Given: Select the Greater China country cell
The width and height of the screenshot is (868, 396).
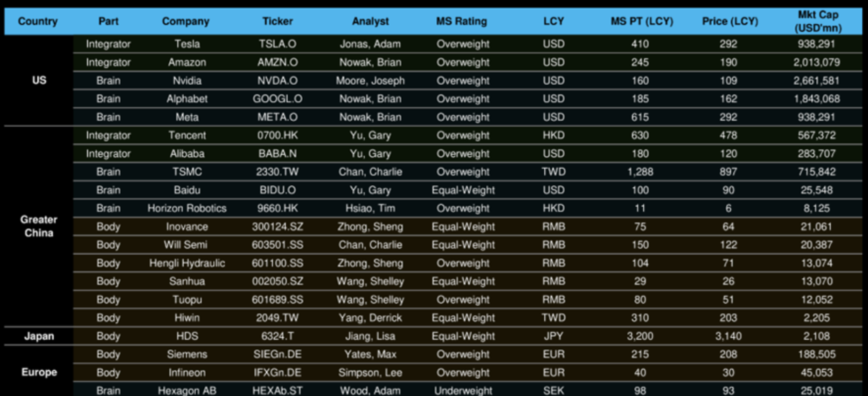Looking at the screenshot, I should [39, 226].
